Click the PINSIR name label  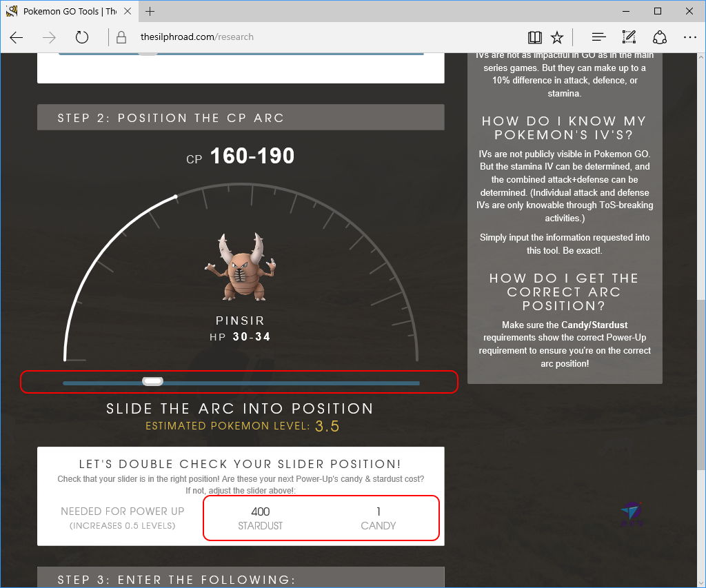pos(240,321)
